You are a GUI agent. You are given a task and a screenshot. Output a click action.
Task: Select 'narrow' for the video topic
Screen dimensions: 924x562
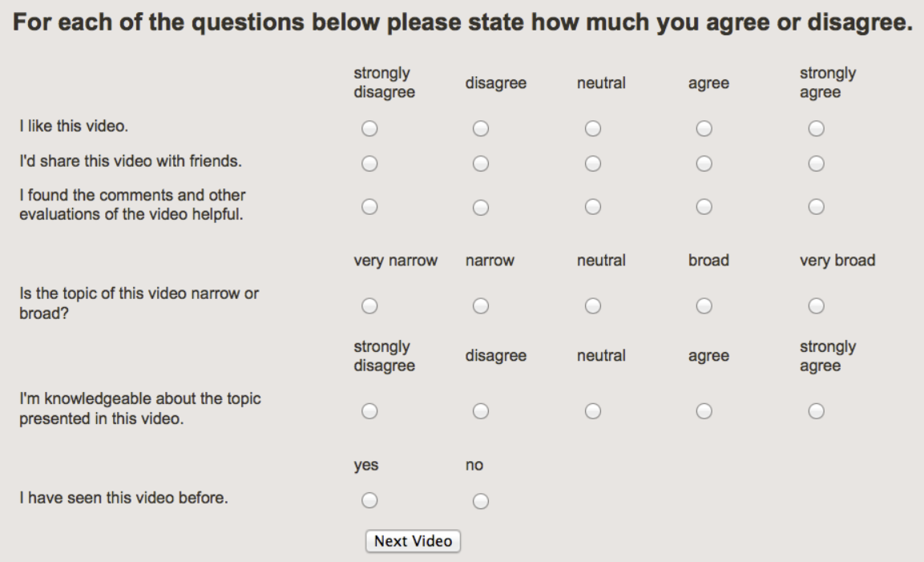pyautogui.click(x=481, y=306)
